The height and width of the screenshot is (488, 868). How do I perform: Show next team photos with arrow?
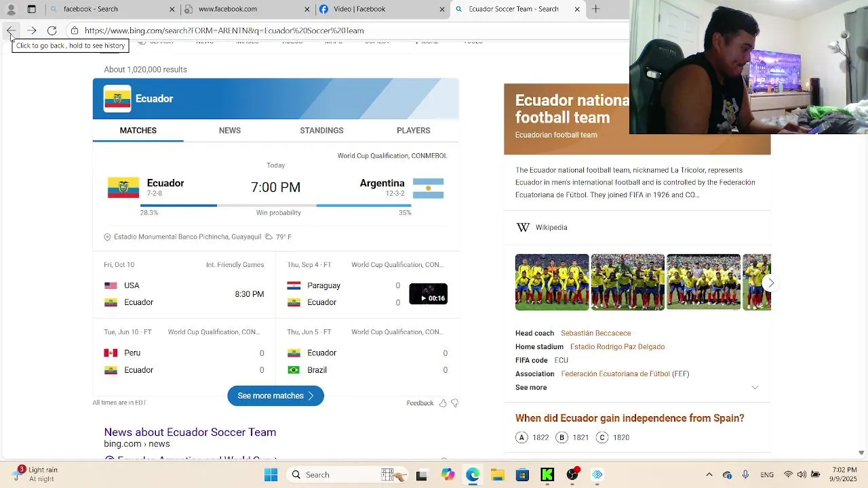770,283
